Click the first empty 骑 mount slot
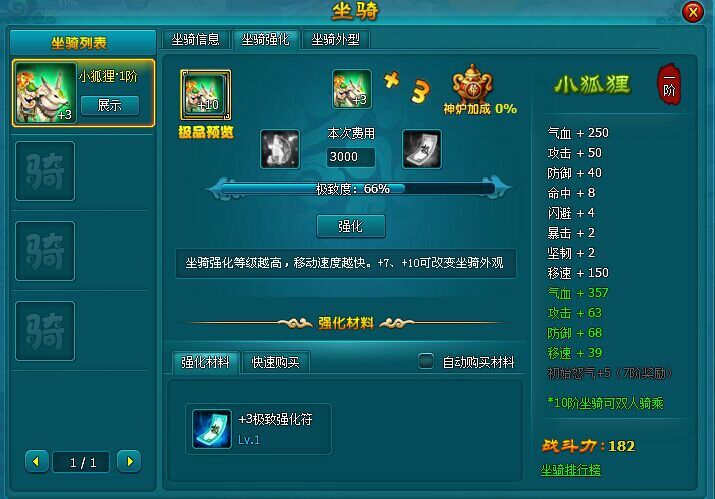The image size is (715, 499). (45, 171)
